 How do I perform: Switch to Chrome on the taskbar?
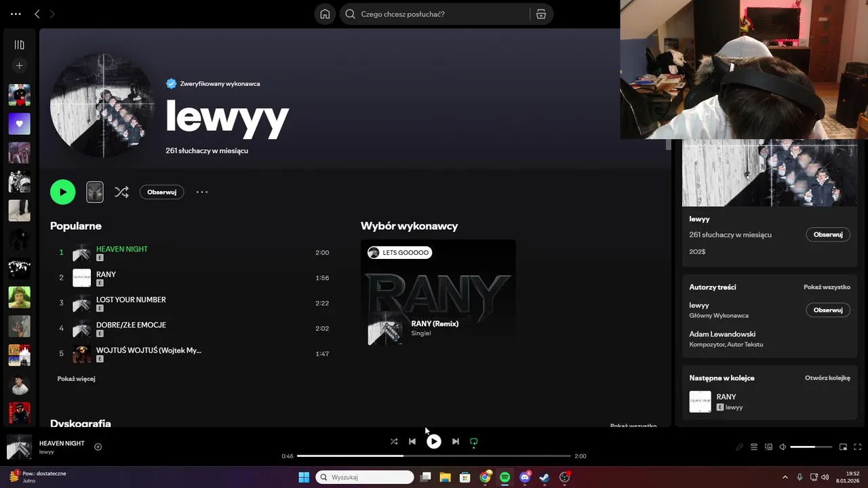pyautogui.click(x=486, y=477)
